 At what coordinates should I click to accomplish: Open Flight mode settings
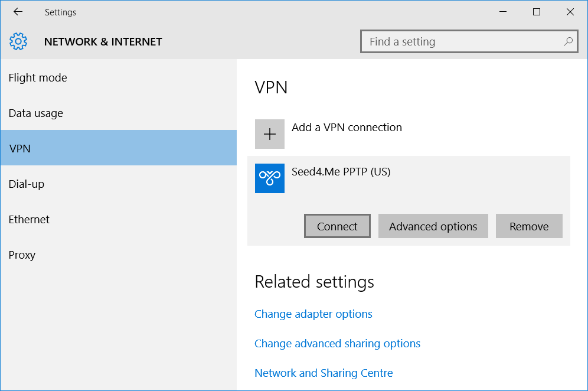coord(38,77)
